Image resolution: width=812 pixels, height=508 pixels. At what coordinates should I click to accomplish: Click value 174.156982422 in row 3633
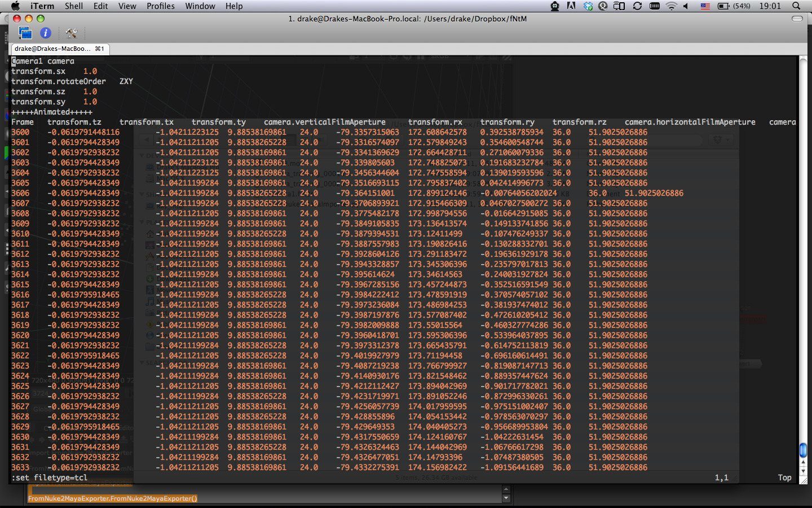(x=438, y=467)
